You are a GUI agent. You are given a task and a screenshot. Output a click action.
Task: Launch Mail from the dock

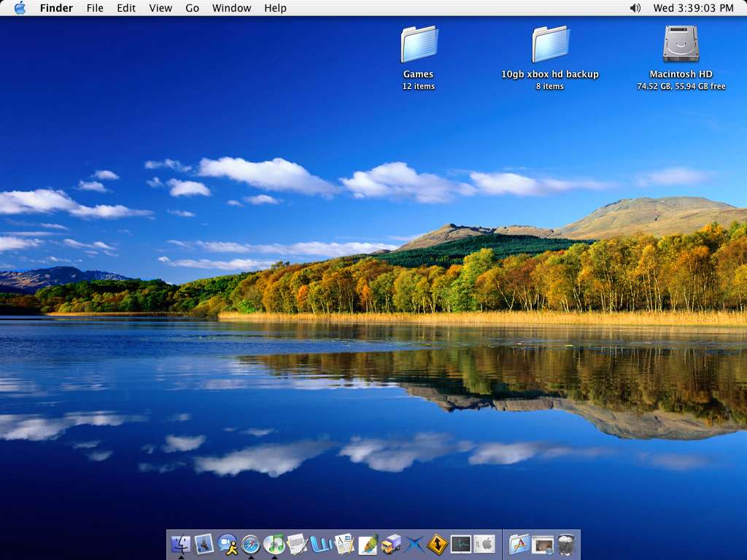pos(204,544)
